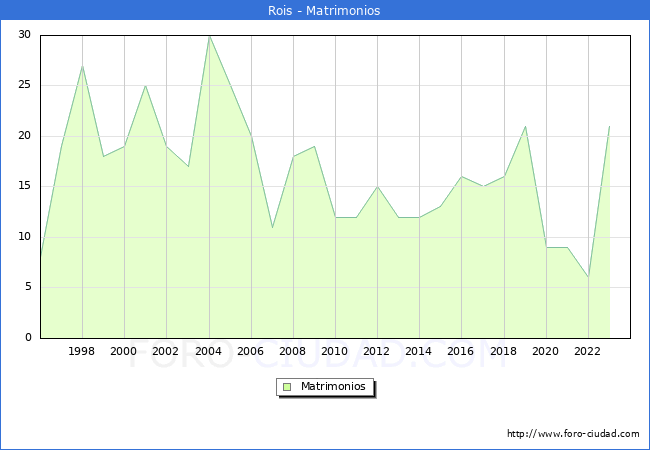Click the 2022 lowest data point at 6
650x450 pixels.
click(588, 277)
